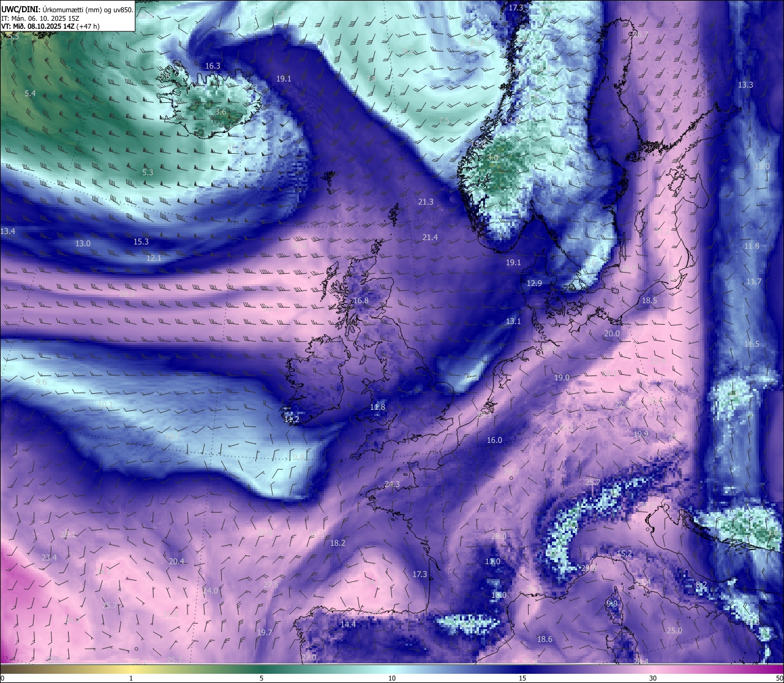784x683 pixels.
Task: Click the 19.9 value label
Action: 641,434
